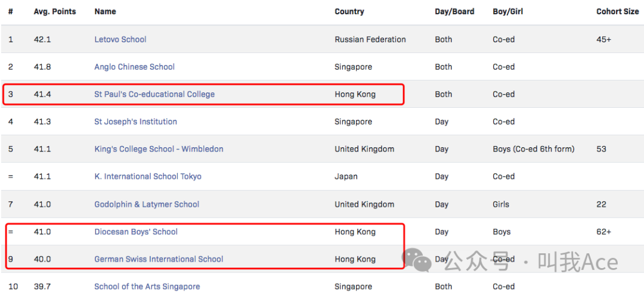Viewport: 644px width, 295px height.
Task: Sort by the Avg. Points column header
Action: [55, 12]
